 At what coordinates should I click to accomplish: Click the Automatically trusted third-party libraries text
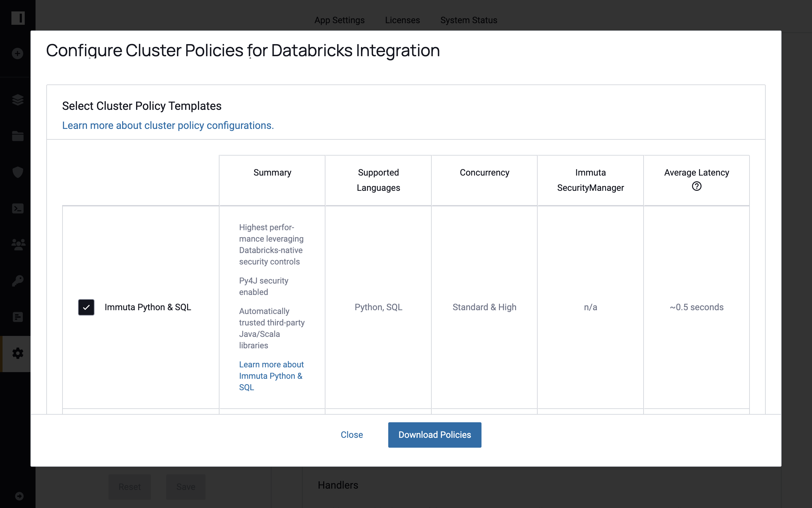[272, 328]
